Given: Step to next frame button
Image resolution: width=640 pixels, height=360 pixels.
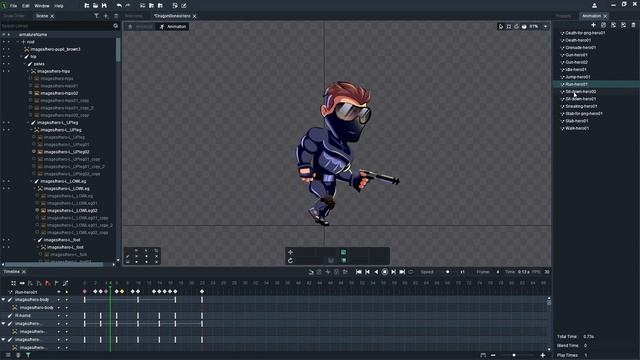Looking at the screenshot, I should point(393,272).
